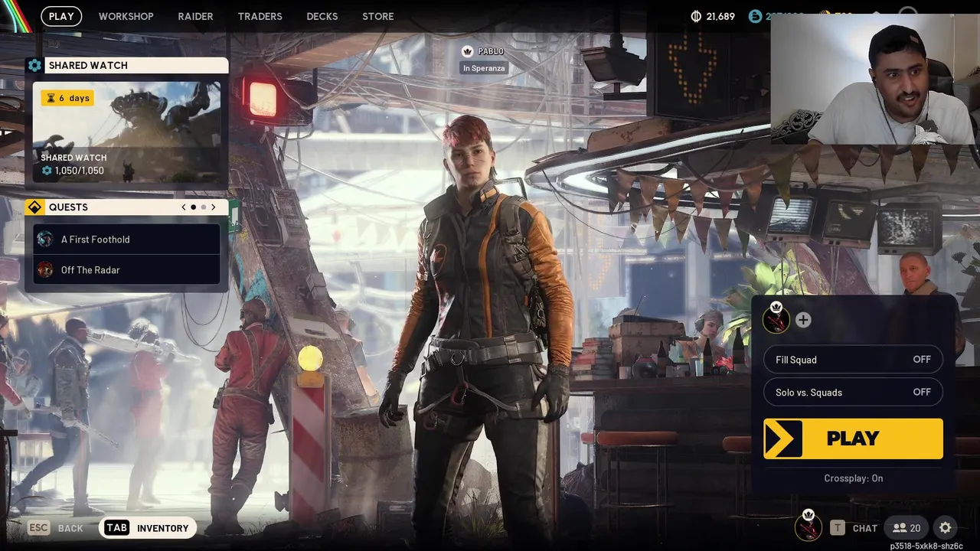Click the crown icon beside PABLO
980x551 pixels.
pyautogui.click(x=467, y=51)
